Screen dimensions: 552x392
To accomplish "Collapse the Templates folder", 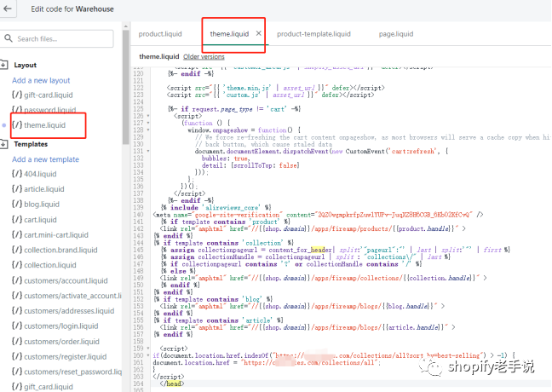I will (x=4, y=144).
